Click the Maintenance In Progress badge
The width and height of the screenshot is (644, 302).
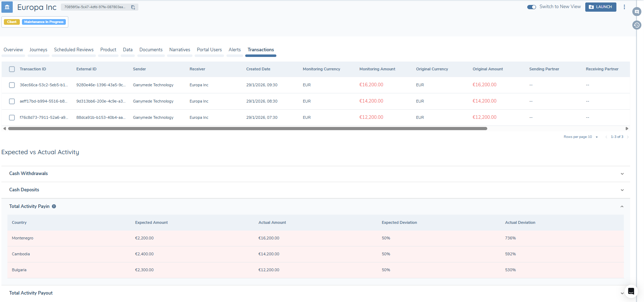tap(44, 22)
